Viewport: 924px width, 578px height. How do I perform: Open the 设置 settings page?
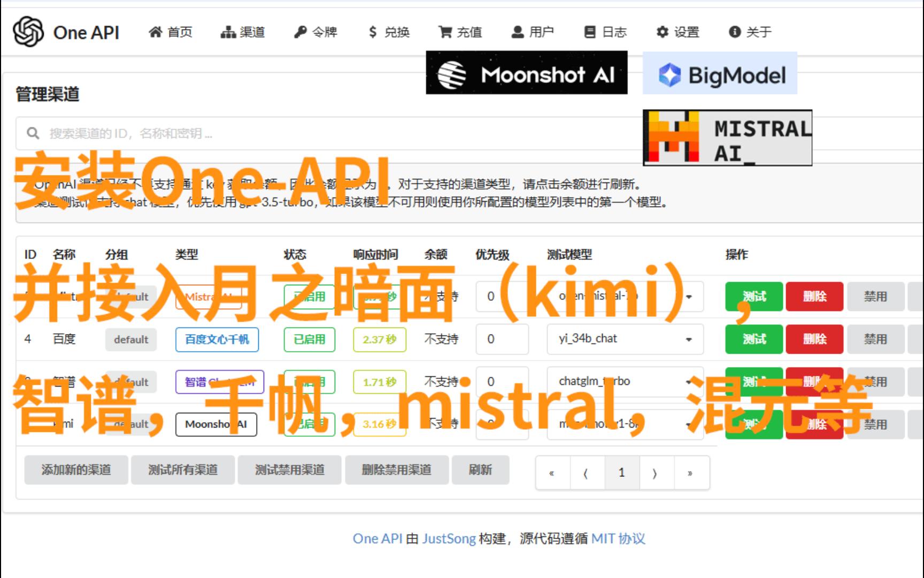coord(677,32)
